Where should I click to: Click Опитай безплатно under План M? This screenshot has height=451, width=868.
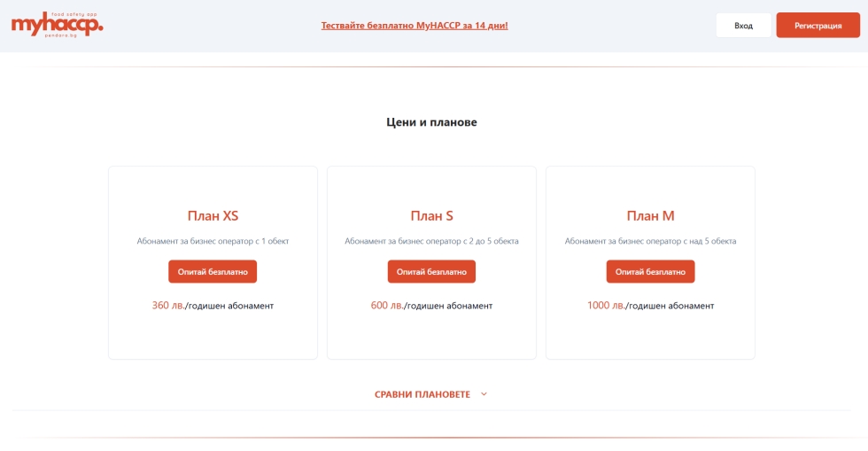click(x=650, y=271)
